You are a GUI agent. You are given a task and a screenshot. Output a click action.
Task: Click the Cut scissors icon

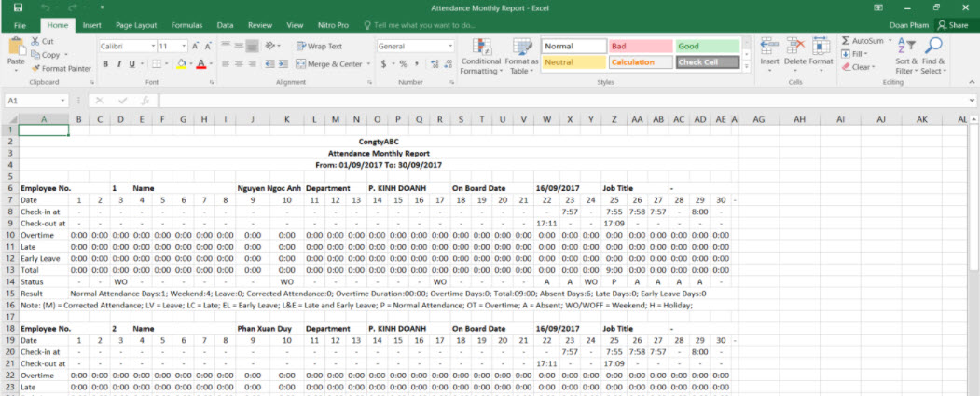click(x=35, y=42)
